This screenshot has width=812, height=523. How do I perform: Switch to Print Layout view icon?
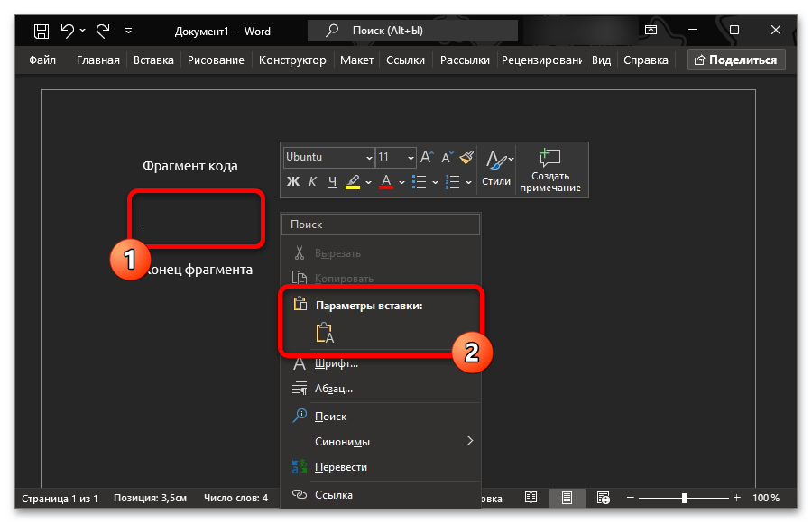[x=567, y=498]
